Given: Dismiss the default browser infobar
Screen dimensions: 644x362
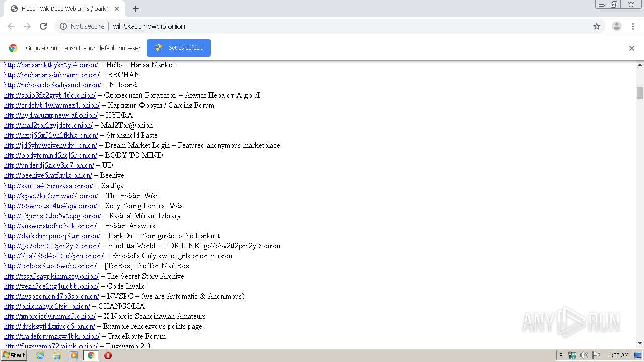Looking at the screenshot, I should coord(632,48).
